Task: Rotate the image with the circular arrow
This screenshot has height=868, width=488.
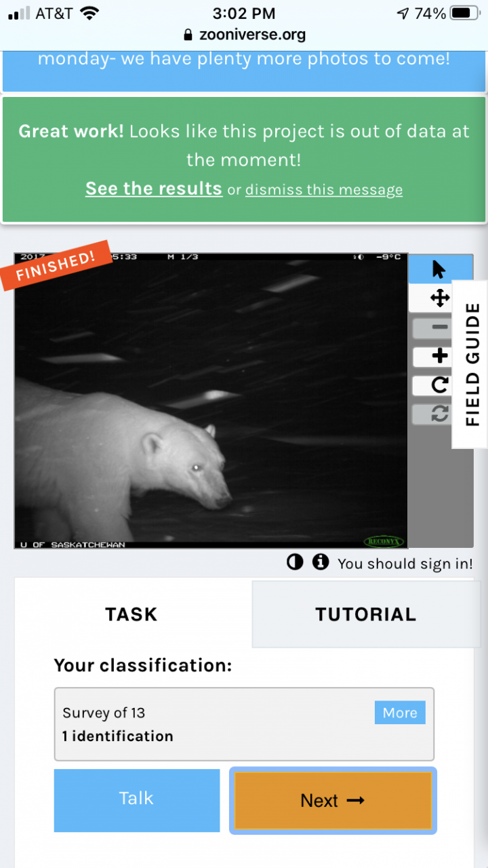Action: coord(440,385)
